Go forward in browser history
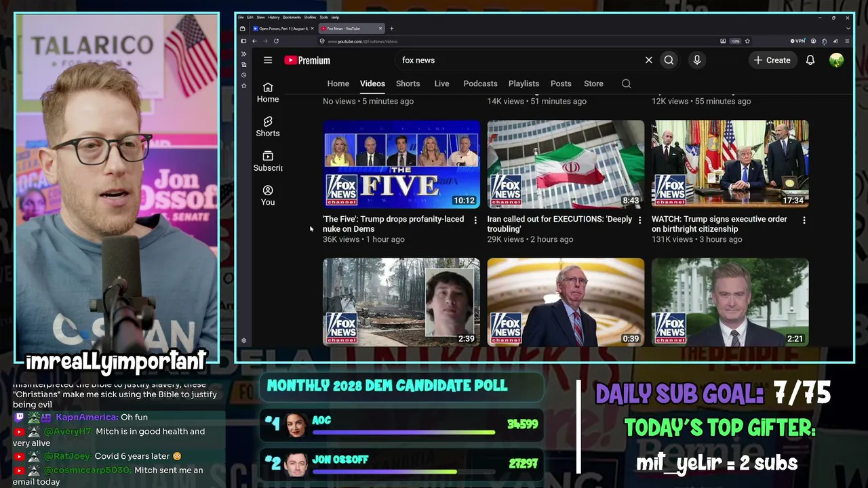This screenshot has height=488, width=868. [265, 41]
